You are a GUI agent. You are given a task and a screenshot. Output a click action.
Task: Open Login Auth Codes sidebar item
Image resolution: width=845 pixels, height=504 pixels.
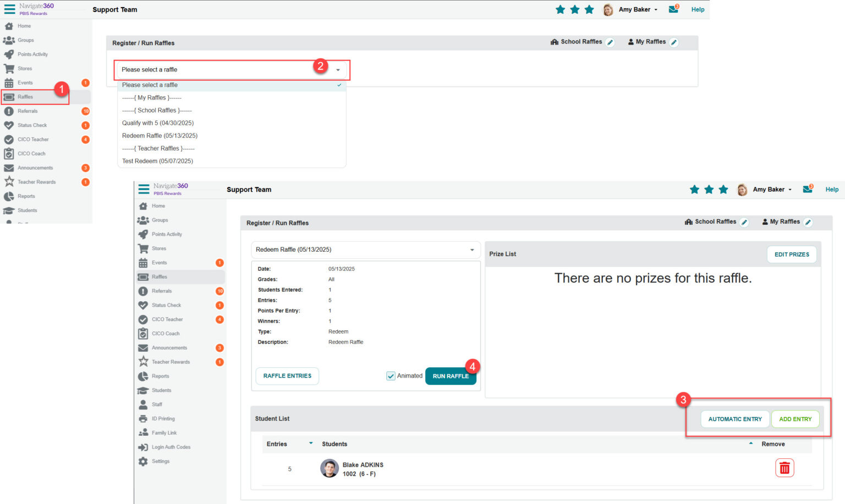[x=171, y=447]
